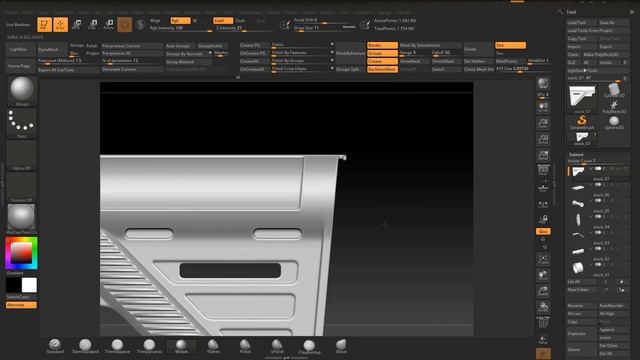The width and height of the screenshot is (640, 360).
Task: Activate the Edit mode button
Action: coord(44,24)
